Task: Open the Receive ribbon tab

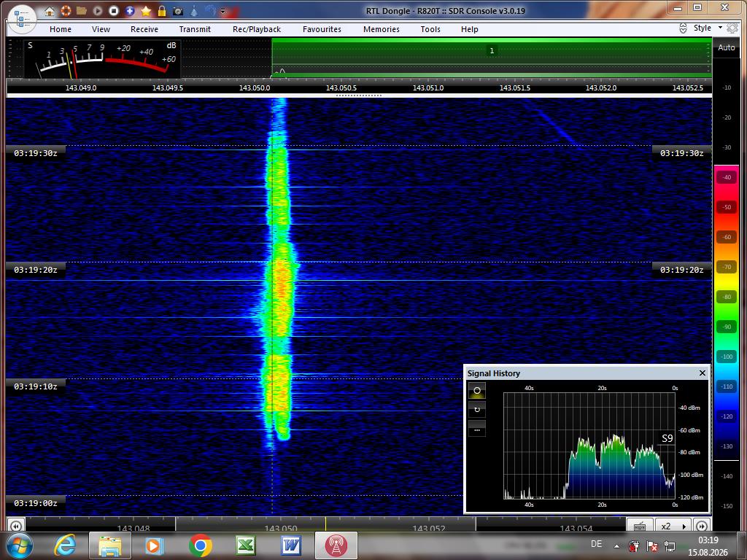Action: pos(144,29)
